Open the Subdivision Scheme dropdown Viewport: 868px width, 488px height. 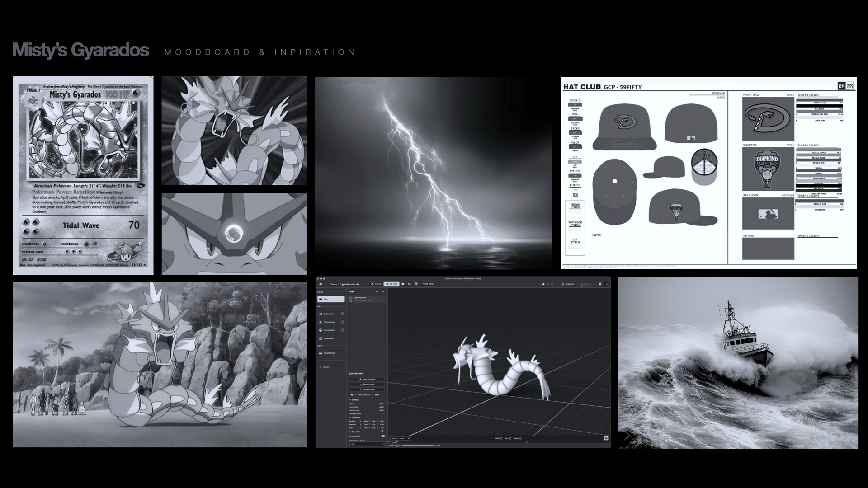pos(367,444)
